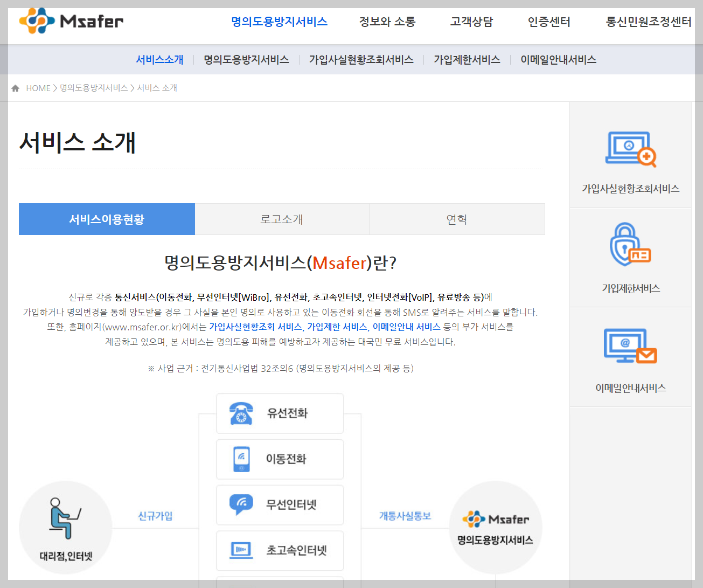Select 가입사실현황조회서비스 submenu item

pos(361,59)
